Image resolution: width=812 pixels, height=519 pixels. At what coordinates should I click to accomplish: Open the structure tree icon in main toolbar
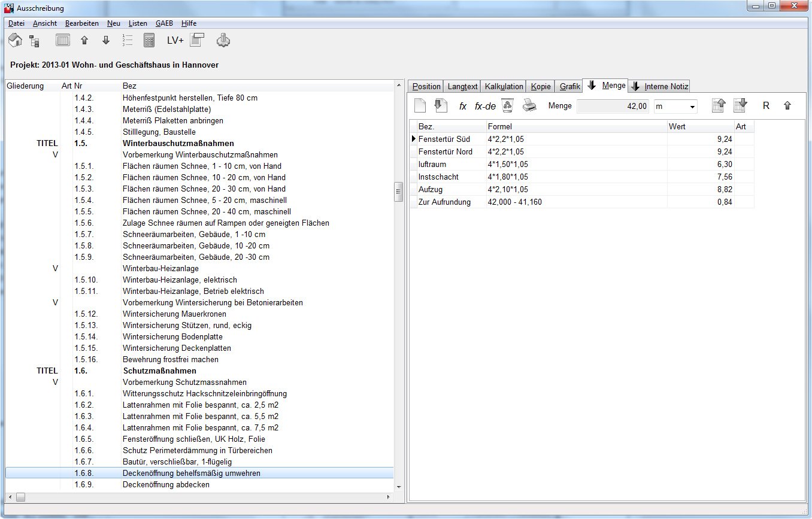[34, 41]
